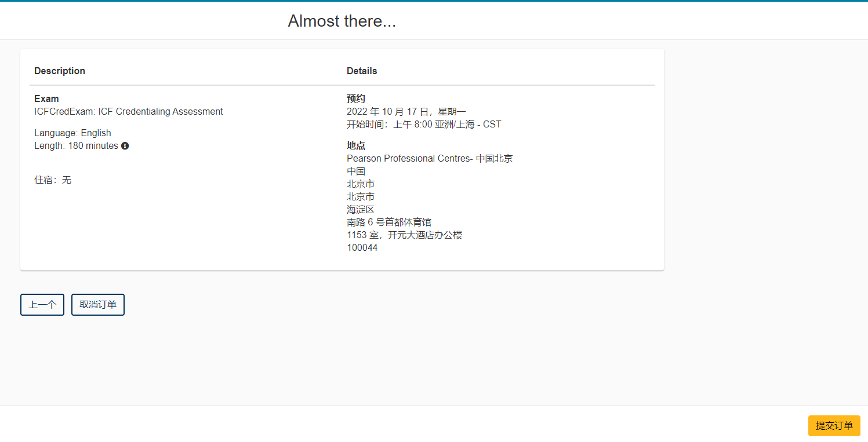868x442 pixels.
Task: Go back with the 上一个 button
Action: point(42,305)
